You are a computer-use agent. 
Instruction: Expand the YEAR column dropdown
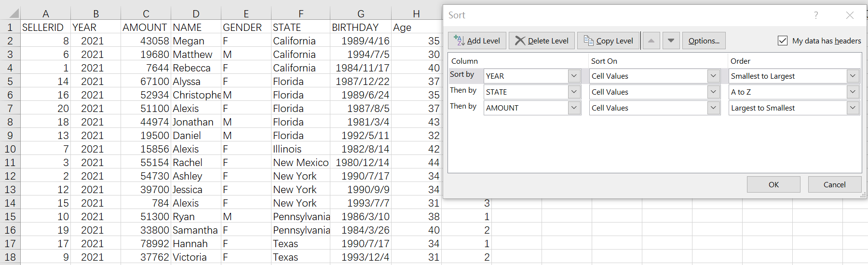[574, 76]
